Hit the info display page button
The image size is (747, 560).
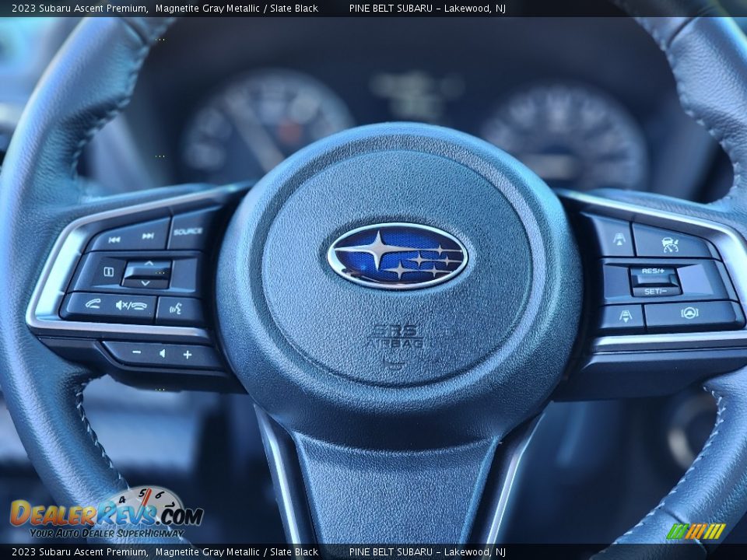pyautogui.click(x=109, y=272)
